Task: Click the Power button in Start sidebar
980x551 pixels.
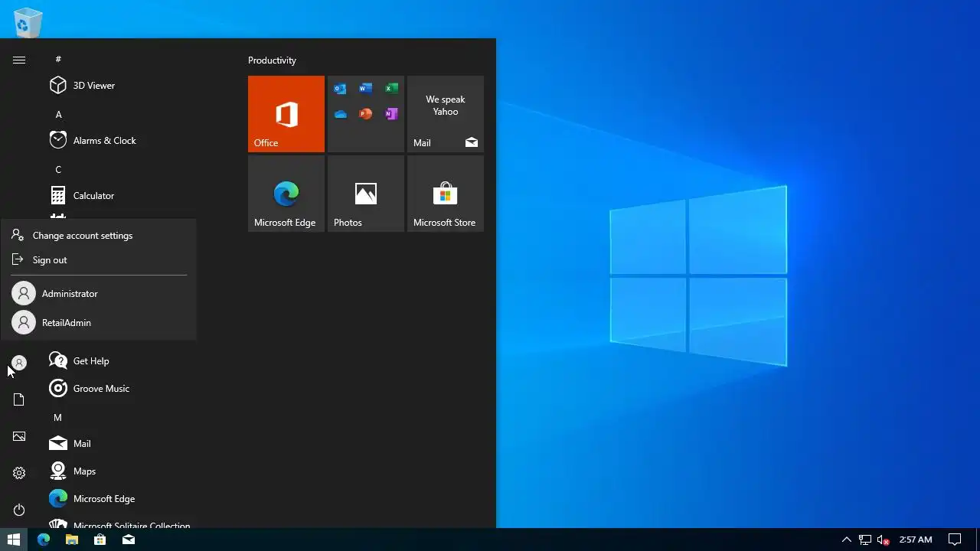Action: (x=19, y=510)
